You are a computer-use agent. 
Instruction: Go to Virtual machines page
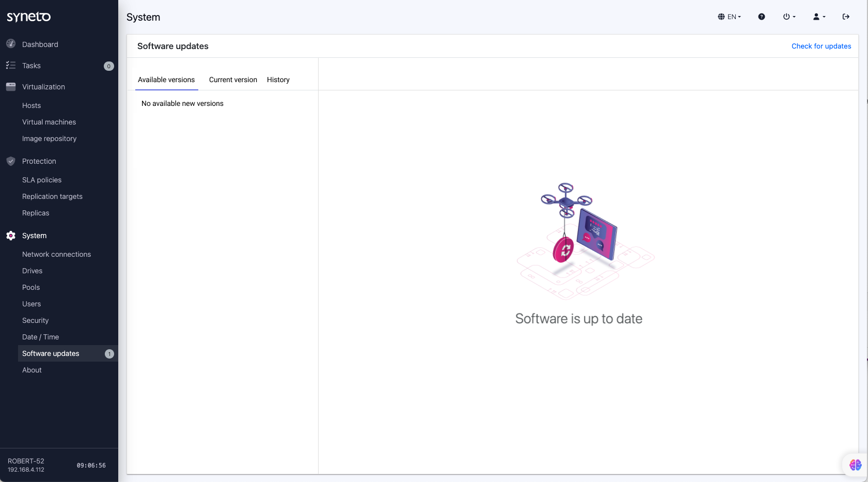point(49,122)
